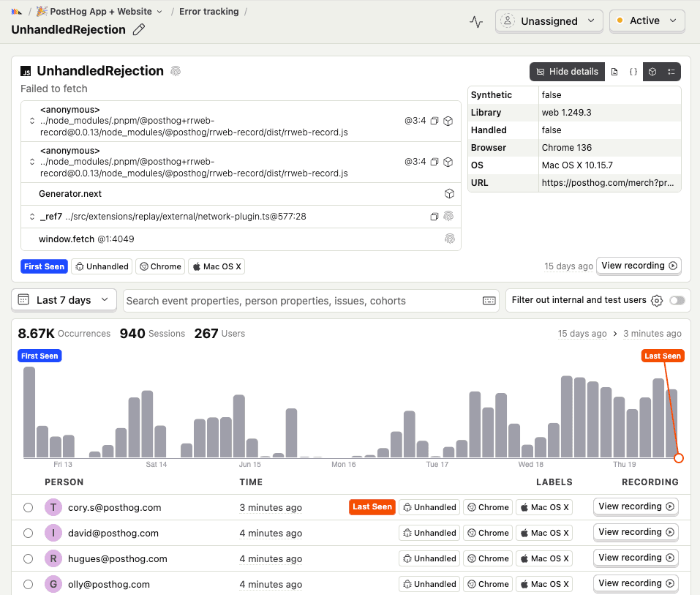Click cube icon on first anonymous frame

[x=448, y=121]
